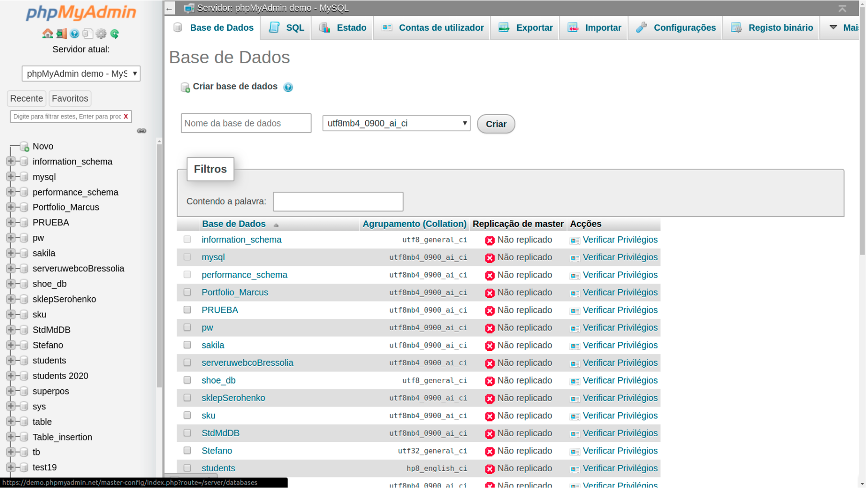Open the phpMyAdmin documentation help icon
The height and width of the screenshot is (489, 868).
(74, 34)
